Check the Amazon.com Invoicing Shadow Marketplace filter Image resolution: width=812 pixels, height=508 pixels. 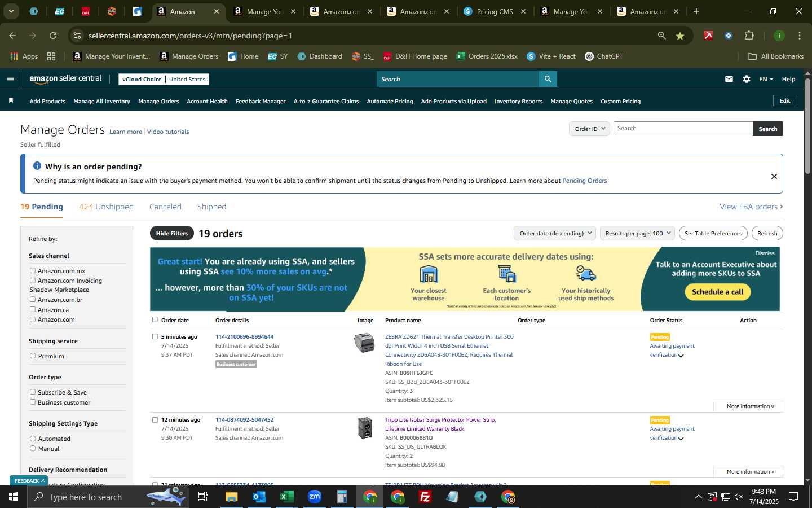33,281
